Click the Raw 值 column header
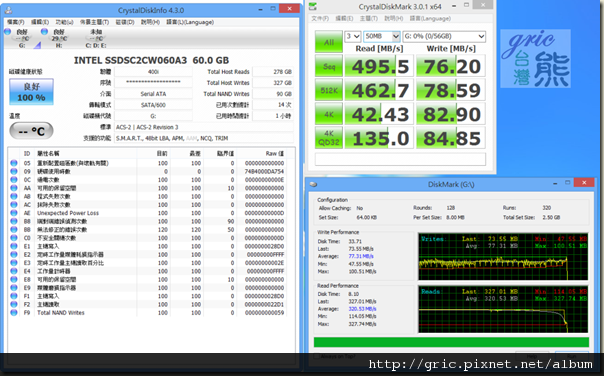 (274, 153)
